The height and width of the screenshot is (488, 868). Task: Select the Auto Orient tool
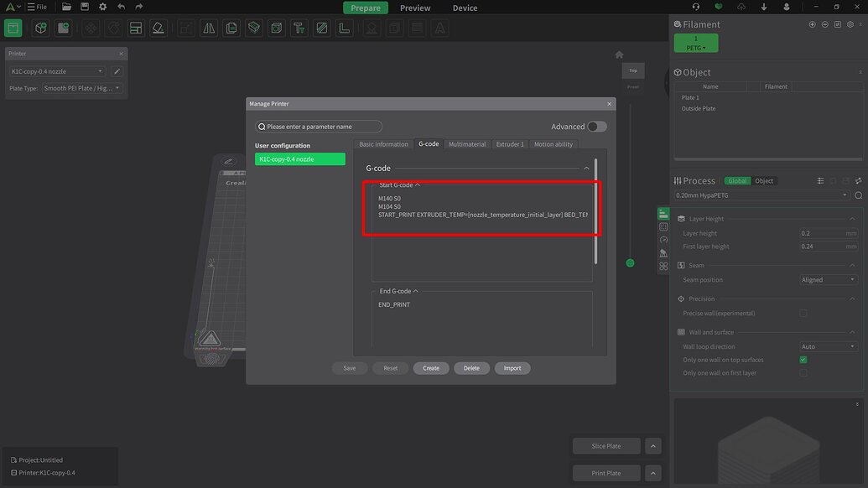coord(112,28)
